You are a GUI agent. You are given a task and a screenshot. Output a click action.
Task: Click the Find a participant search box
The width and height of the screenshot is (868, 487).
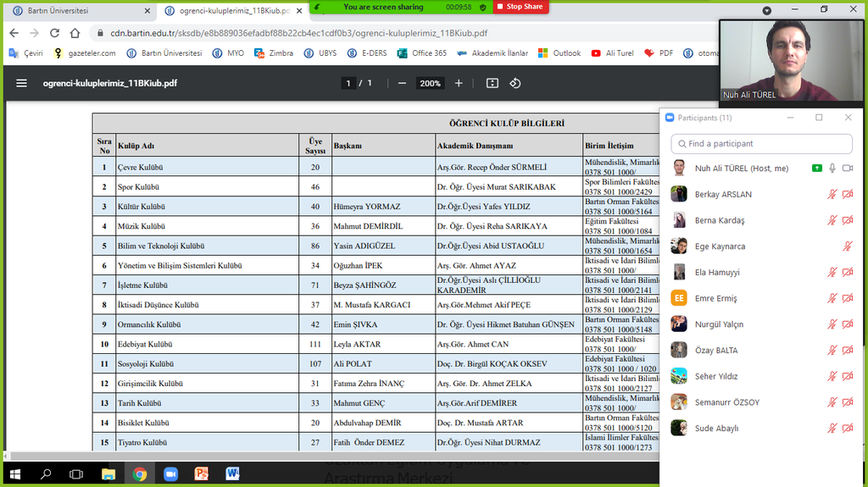click(763, 144)
